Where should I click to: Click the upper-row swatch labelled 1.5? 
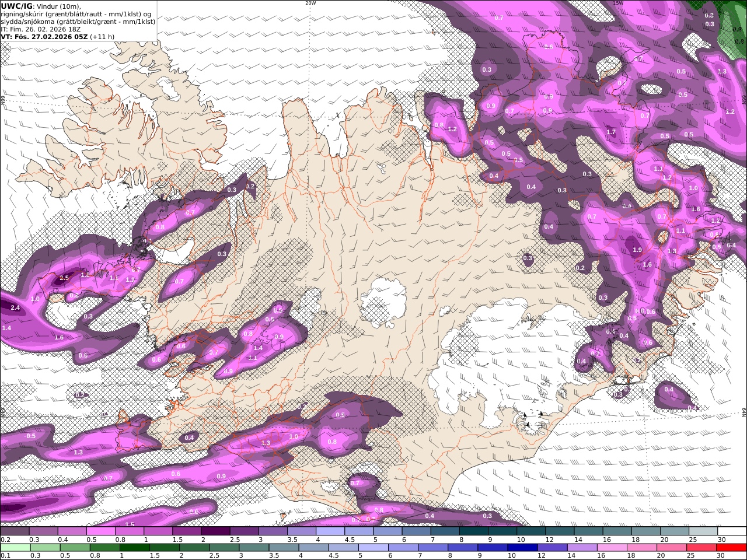(x=187, y=531)
